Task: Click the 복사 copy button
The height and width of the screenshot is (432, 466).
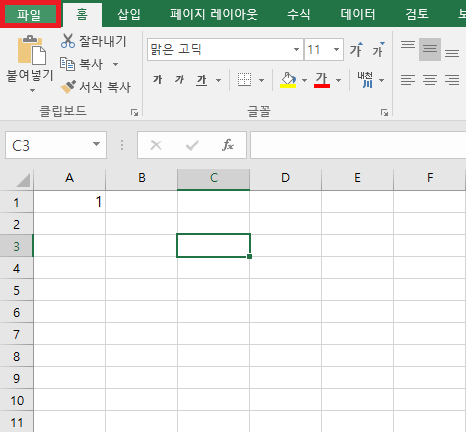Action: (81, 64)
